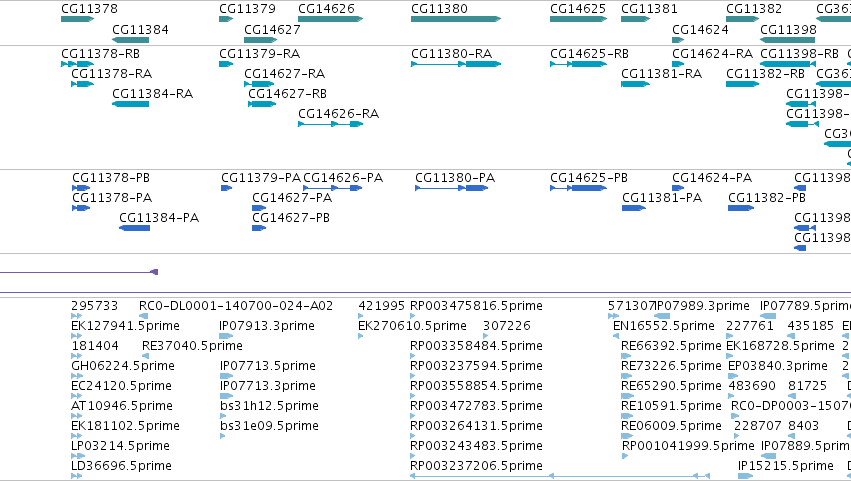The width and height of the screenshot is (851, 481).
Task: Open transcript CG11382-RB
Action: coord(765,74)
